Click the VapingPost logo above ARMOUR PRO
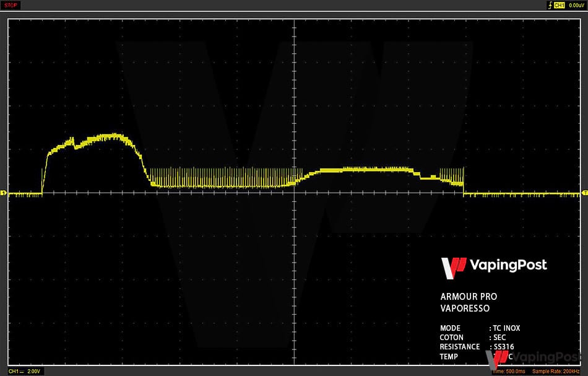The height and width of the screenshot is (376, 588). (493, 266)
